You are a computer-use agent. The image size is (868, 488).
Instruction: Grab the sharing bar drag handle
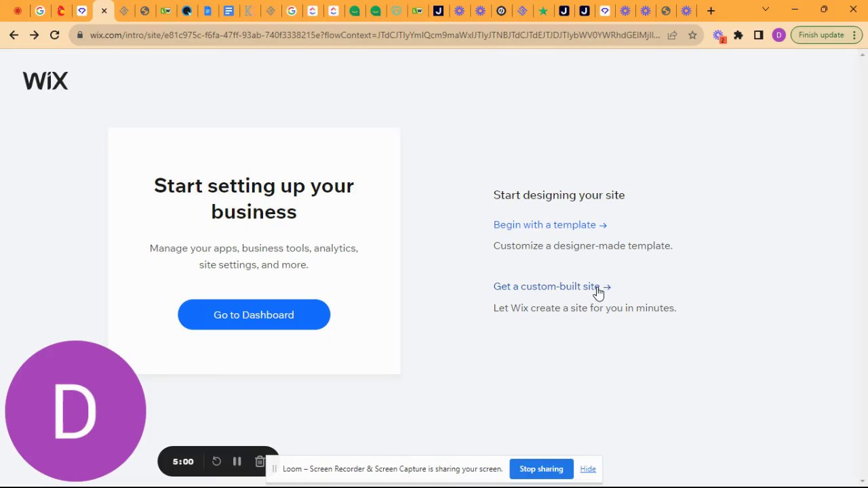coord(275,469)
